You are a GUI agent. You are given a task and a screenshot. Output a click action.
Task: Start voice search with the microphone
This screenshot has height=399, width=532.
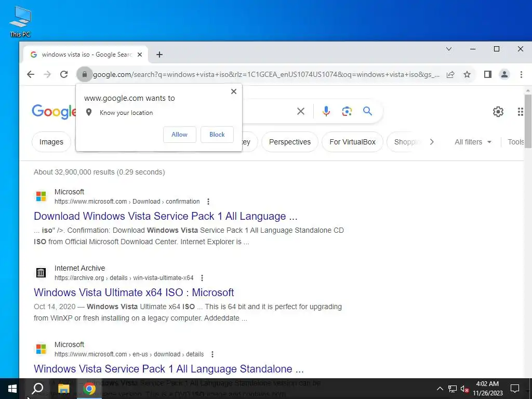tap(326, 111)
